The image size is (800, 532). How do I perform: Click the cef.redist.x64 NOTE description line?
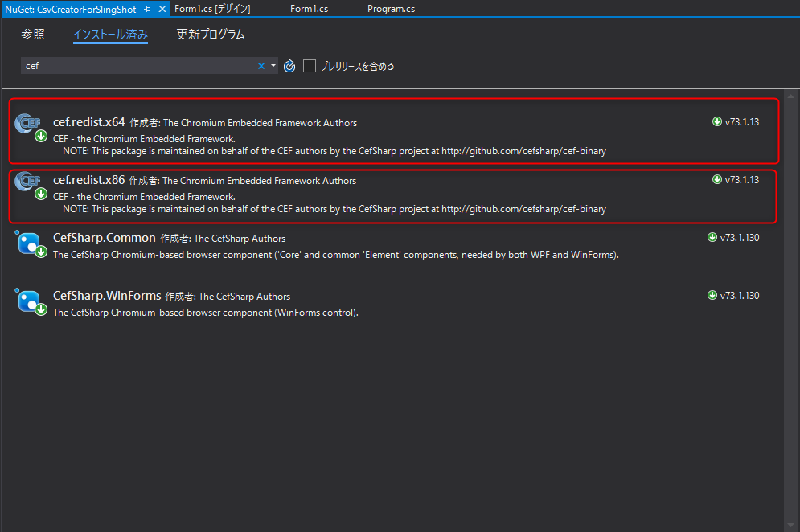[334, 151]
